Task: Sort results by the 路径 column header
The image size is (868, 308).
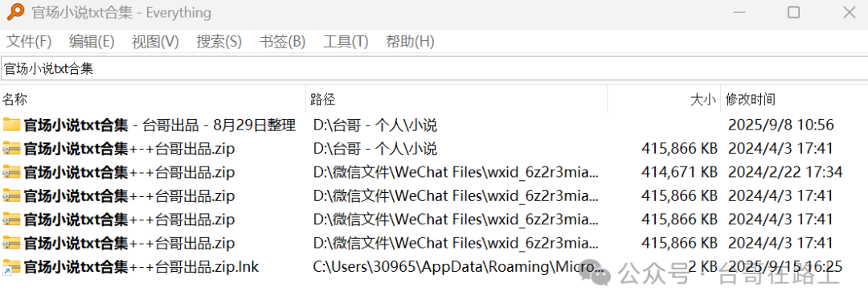Action: (x=457, y=100)
